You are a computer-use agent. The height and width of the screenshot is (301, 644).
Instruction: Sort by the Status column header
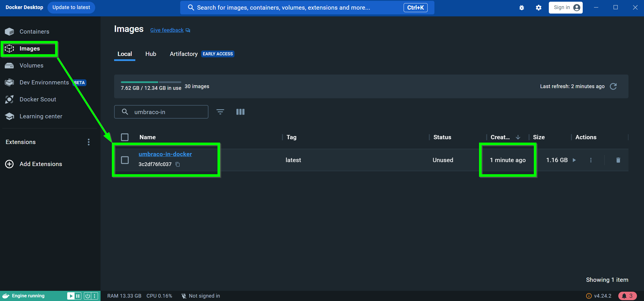(442, 137)
